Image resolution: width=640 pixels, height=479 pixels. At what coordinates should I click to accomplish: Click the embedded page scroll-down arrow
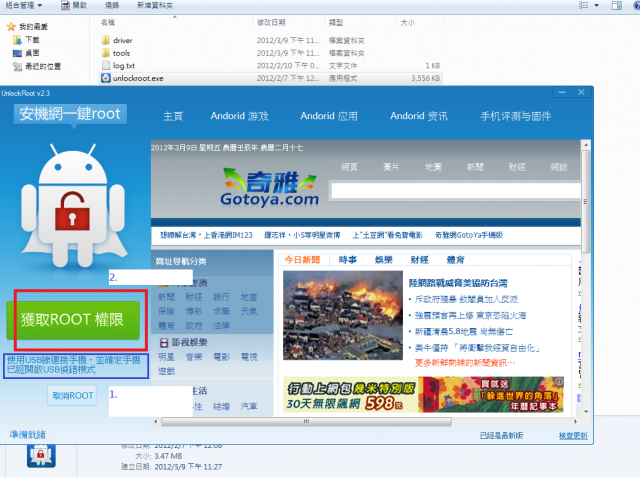click(585, 412)
